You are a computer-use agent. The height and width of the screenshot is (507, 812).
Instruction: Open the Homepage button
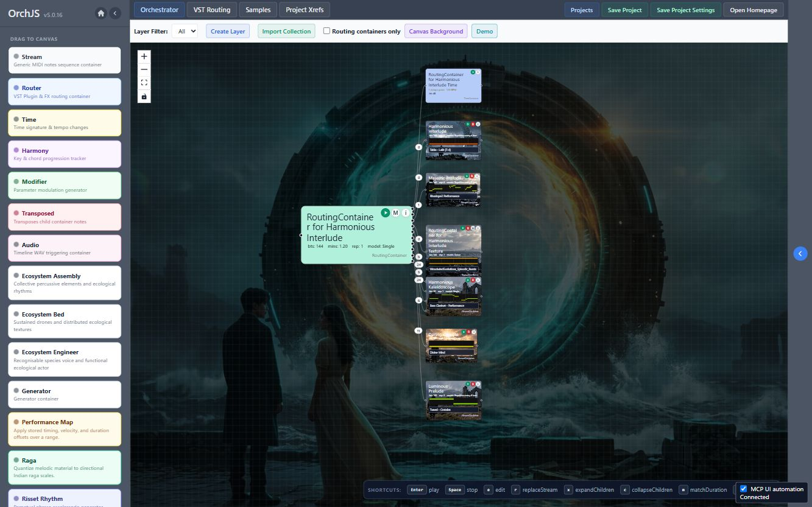click(754, 10)
